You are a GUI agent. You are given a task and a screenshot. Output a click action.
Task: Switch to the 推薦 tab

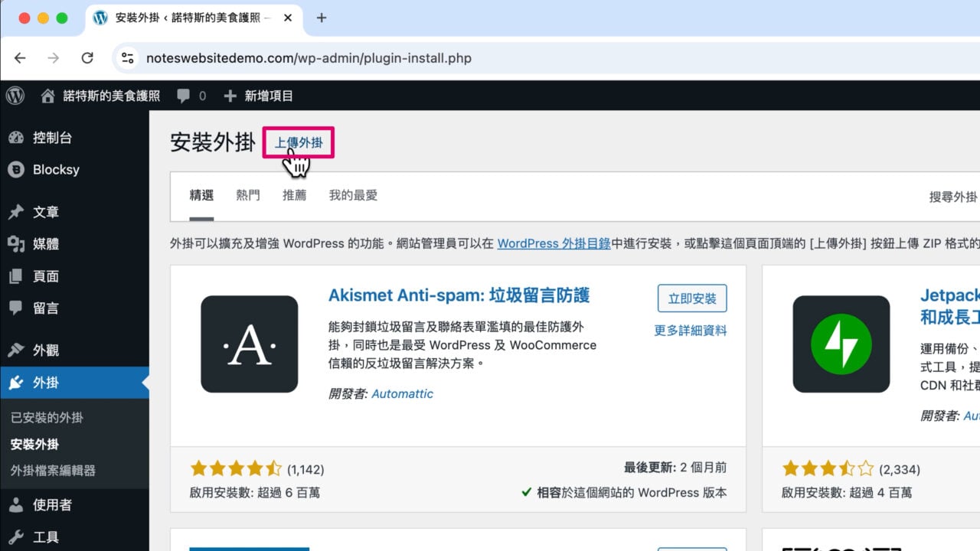coord(294,195)
